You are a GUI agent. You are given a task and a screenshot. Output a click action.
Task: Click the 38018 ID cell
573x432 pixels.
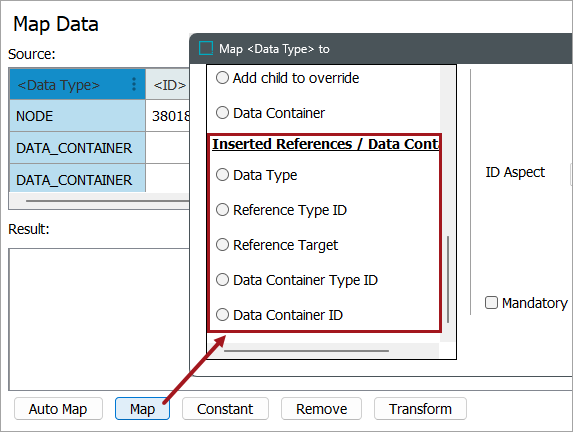point(168,116)
